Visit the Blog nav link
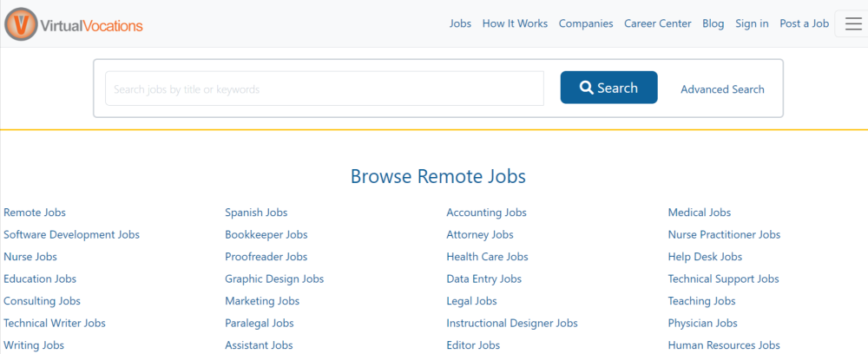 click(x=713, y=23)
